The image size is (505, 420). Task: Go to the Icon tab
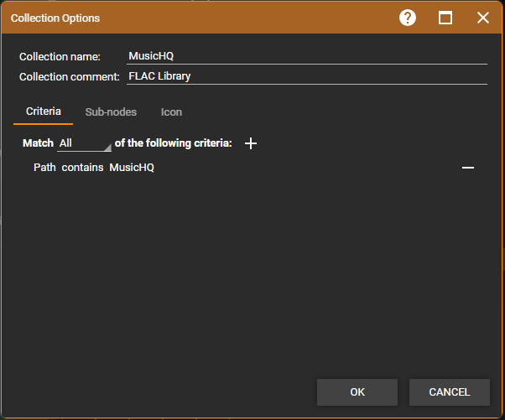171,111
